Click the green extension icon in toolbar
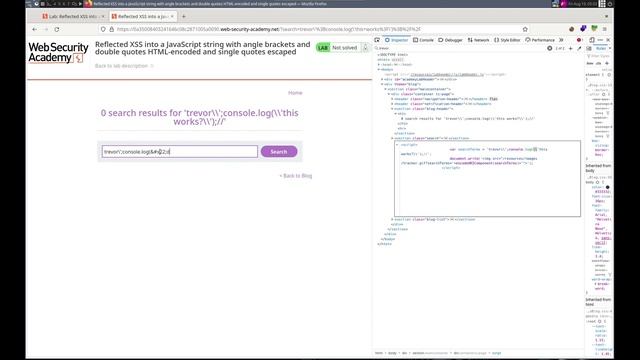 point(594,29)
